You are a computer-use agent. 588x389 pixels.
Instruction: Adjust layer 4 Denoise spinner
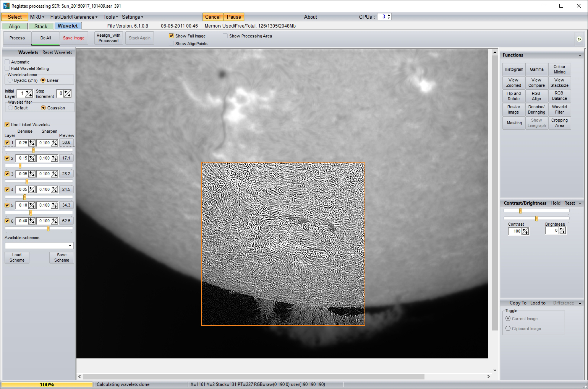click(32, 189)
